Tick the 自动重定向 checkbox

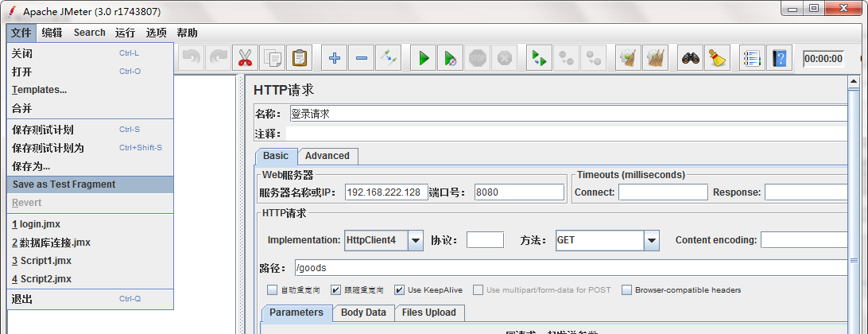point(272,289)
